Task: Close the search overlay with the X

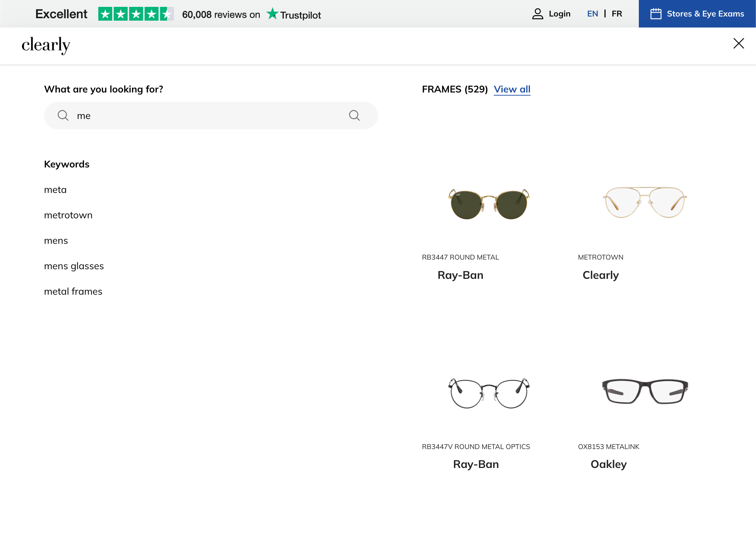Action: tap(738, 43)
